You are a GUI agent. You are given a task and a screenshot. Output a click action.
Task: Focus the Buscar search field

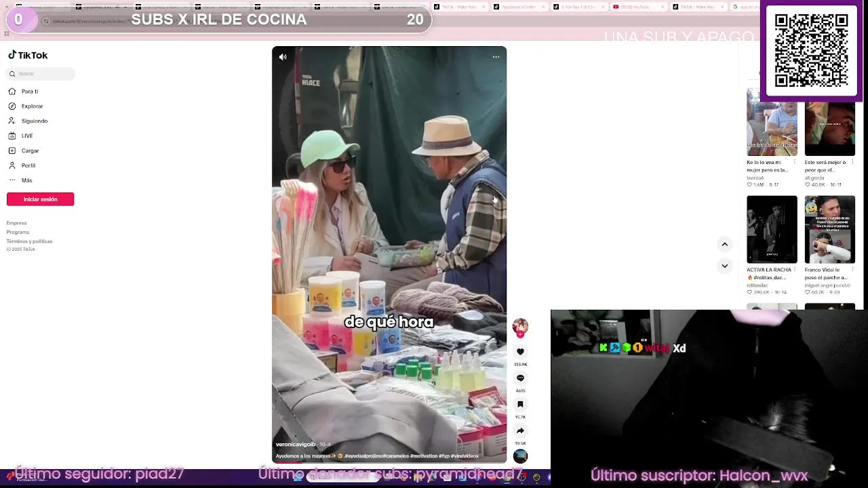tap(41, 73)
